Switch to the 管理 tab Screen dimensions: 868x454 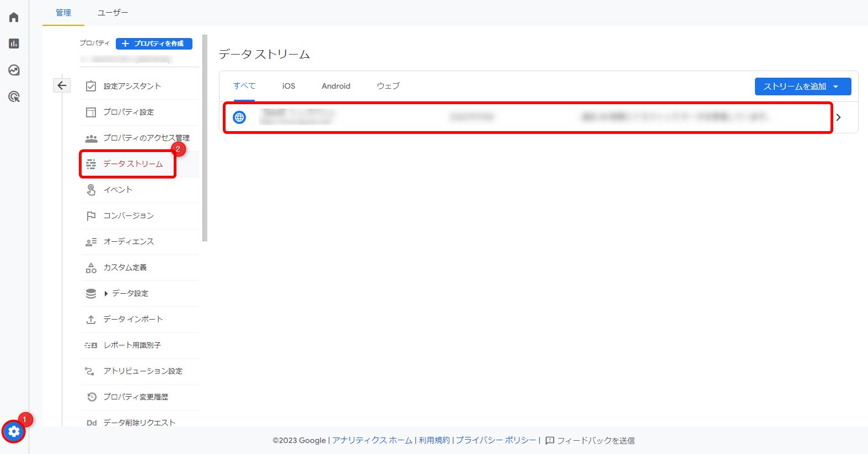[63, 13]
